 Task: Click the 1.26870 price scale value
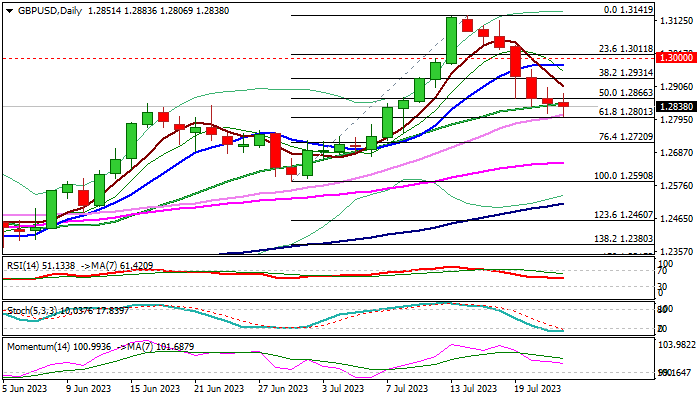(x=677, y=153)
